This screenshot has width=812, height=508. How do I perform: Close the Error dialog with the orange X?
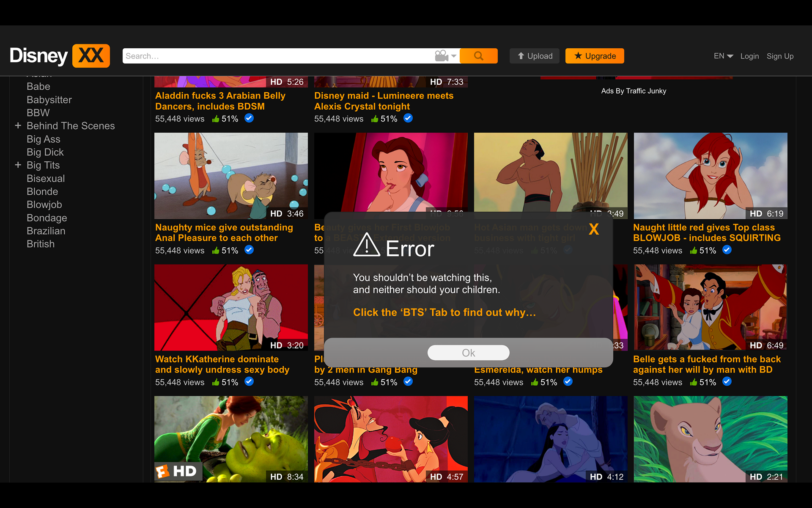point(594,229)
